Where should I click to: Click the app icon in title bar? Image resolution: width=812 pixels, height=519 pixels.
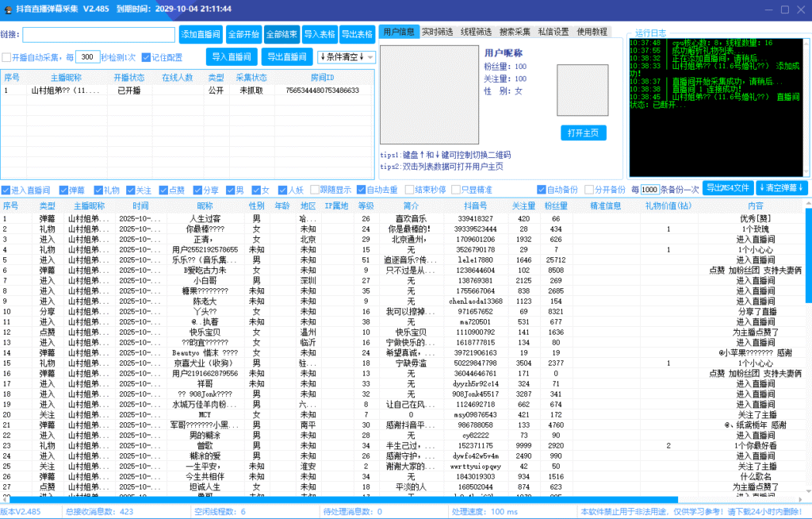point(10,9)
